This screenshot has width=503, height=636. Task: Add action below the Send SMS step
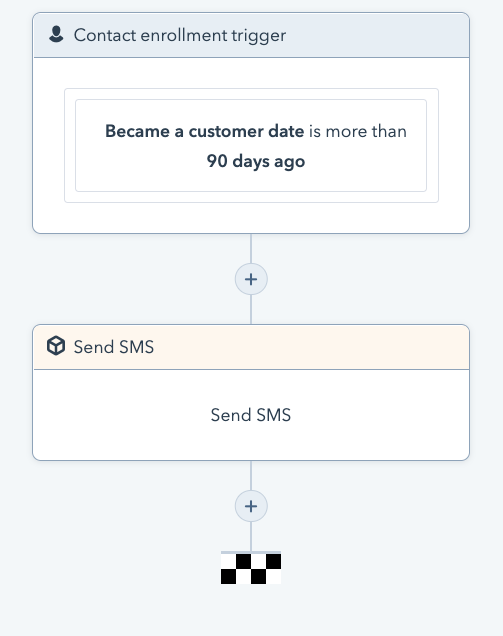pyautogui.click(x=251, y=506)
